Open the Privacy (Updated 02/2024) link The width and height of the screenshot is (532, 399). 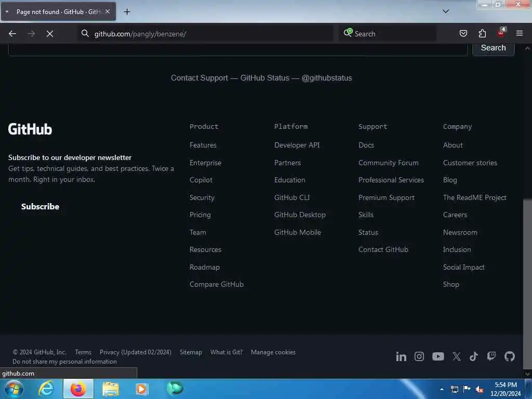click(x=136, y=352)
